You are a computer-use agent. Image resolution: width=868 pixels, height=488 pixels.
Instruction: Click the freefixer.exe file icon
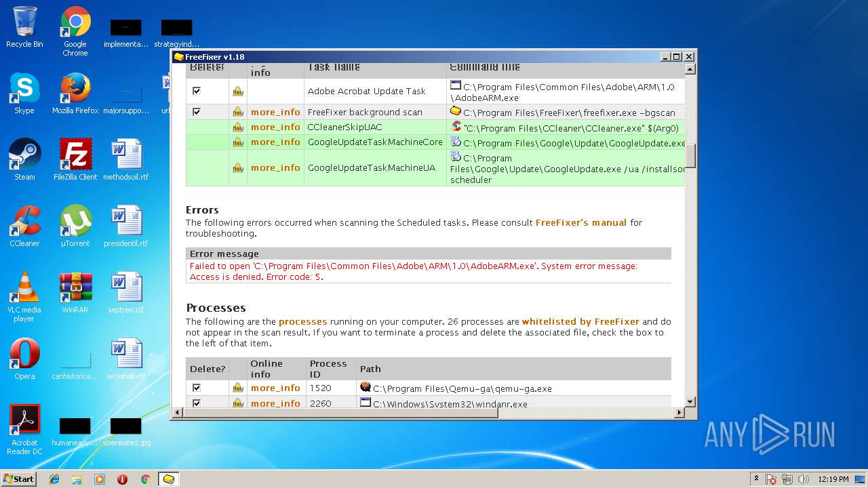[456, 111]
